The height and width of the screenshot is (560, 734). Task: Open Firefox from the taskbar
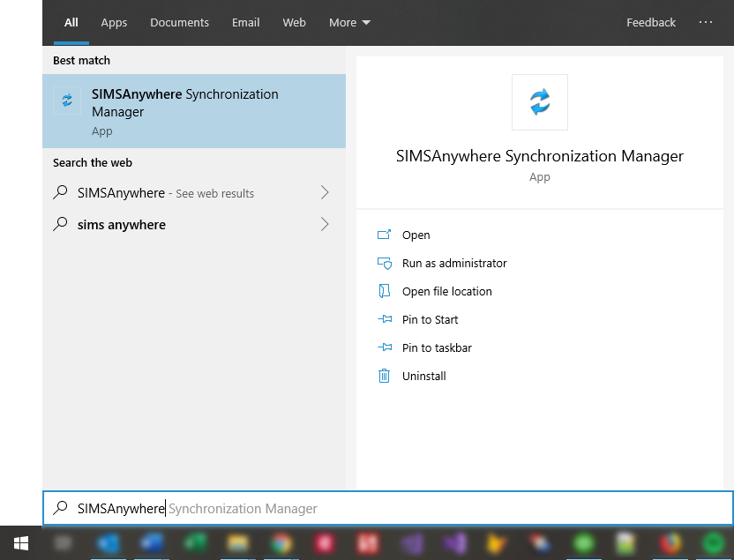670,543
